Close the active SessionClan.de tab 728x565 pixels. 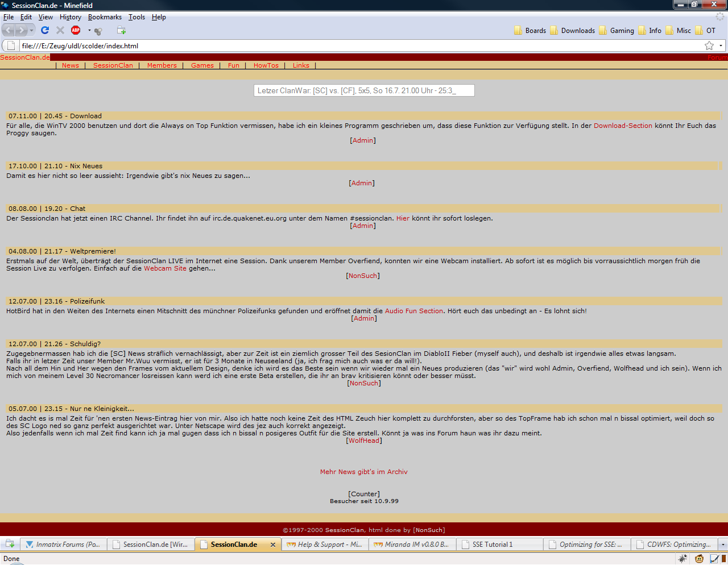point(273,545)
